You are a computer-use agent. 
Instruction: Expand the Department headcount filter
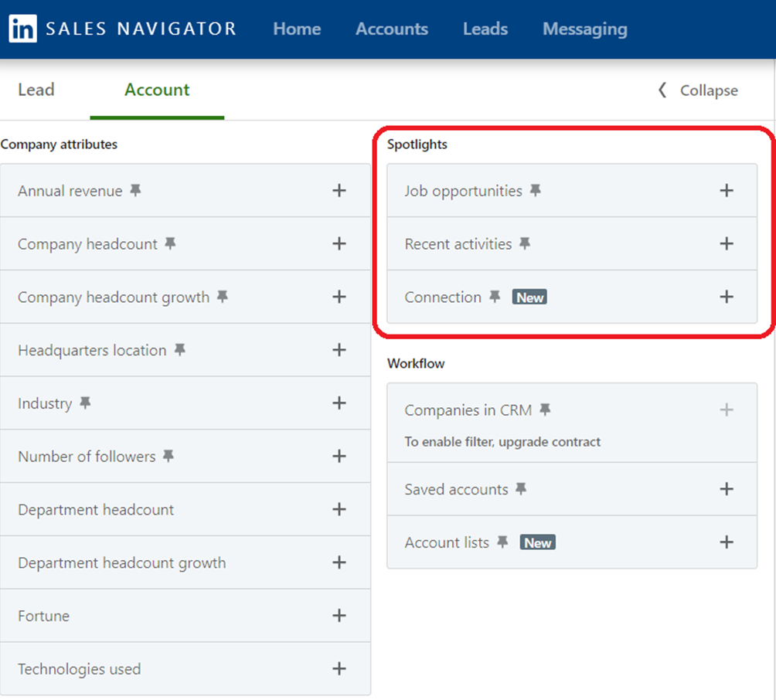(x=339, y=509)
